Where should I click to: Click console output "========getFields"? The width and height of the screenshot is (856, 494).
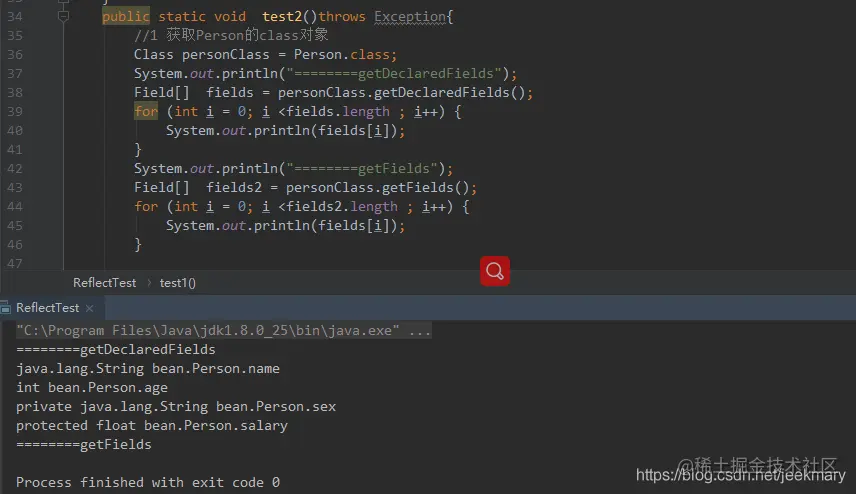tap(84, 444)
